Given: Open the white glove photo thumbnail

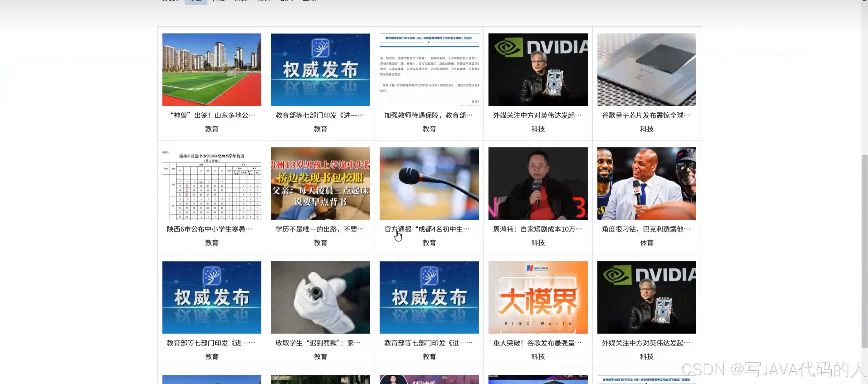Looking at the screenshot, I should click(x=320, y=297).
